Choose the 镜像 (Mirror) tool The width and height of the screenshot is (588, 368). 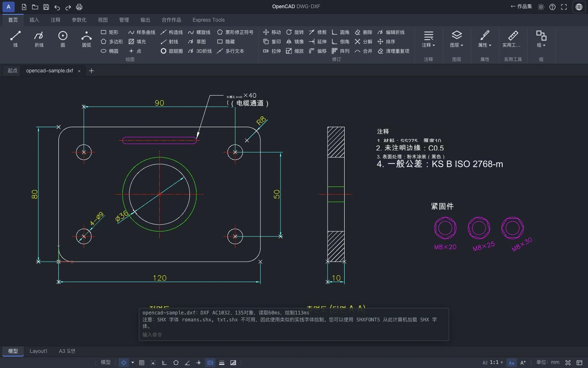(x=295, y=42)
